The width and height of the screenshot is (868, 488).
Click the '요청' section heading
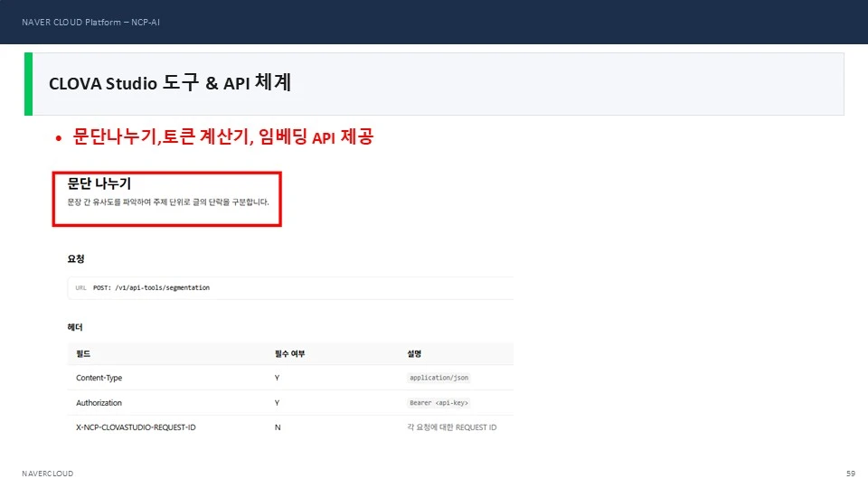coord(76,258)
